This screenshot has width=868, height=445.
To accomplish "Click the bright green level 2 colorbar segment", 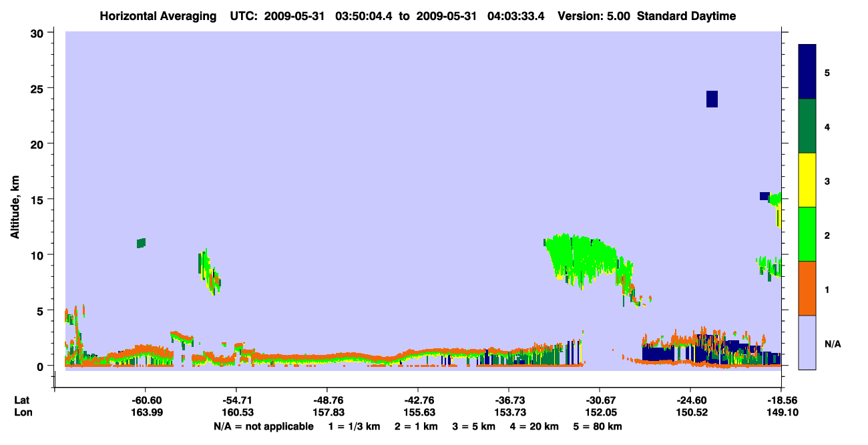I will pyautogui.click(x=807, y=234).
